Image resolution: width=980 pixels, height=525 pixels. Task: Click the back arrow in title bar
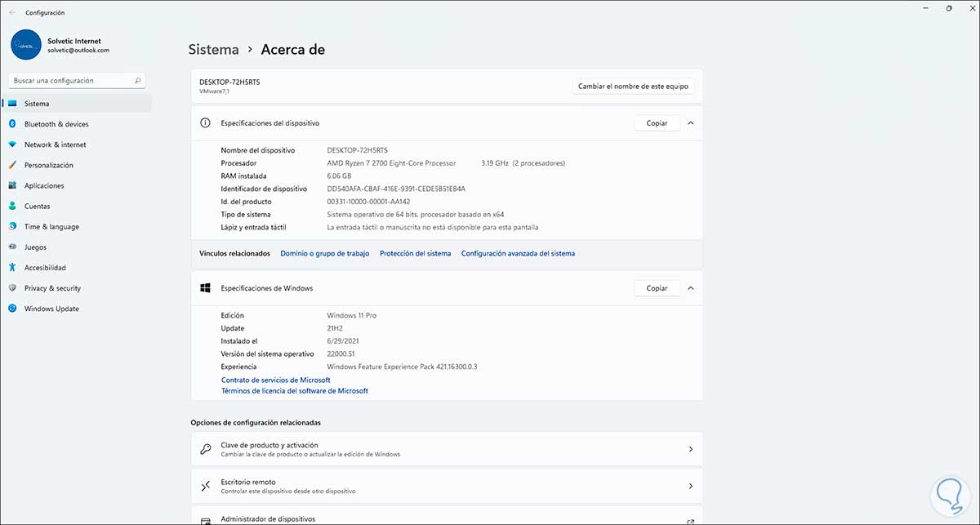(11, 12)
